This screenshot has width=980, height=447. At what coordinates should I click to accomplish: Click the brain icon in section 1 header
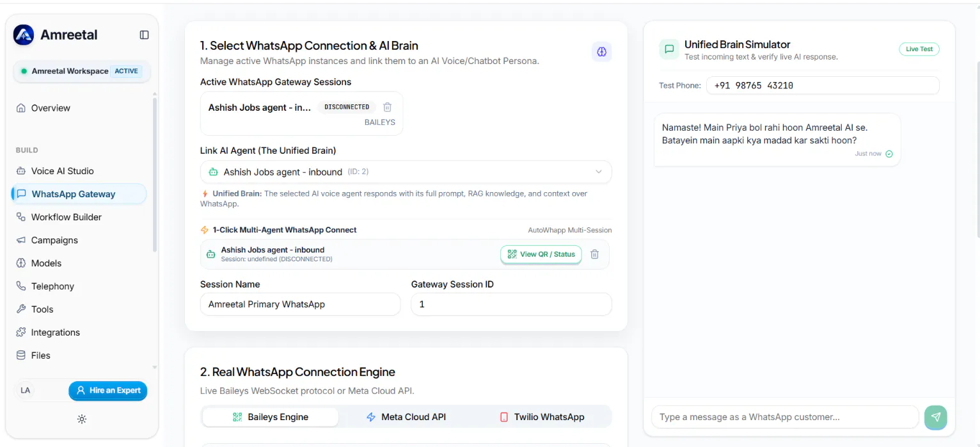click(x=601, y=52)
